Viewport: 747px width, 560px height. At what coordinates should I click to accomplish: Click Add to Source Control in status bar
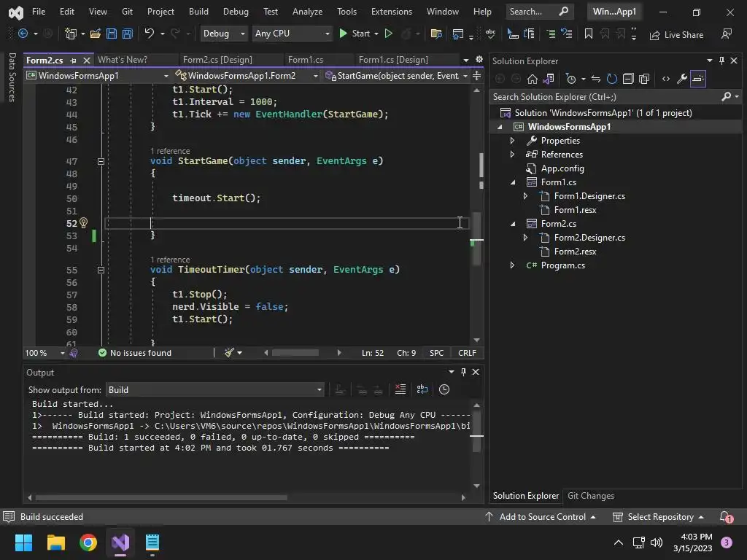[542, 517]
